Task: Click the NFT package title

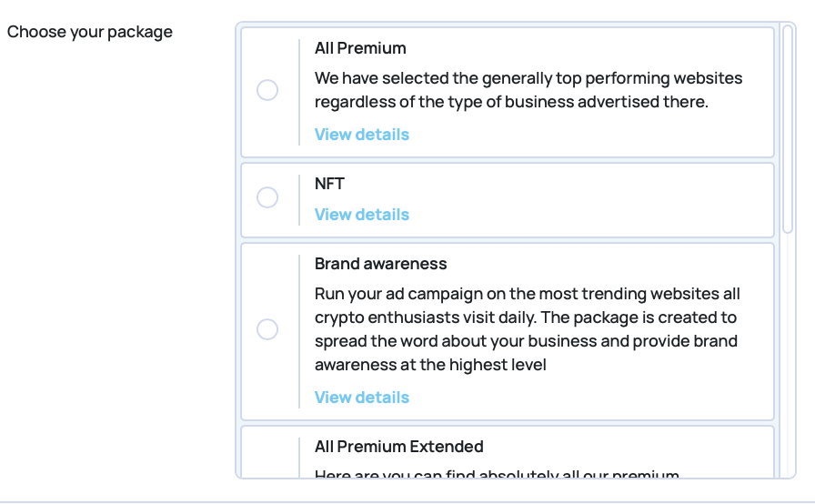Action: pos(329,184)
